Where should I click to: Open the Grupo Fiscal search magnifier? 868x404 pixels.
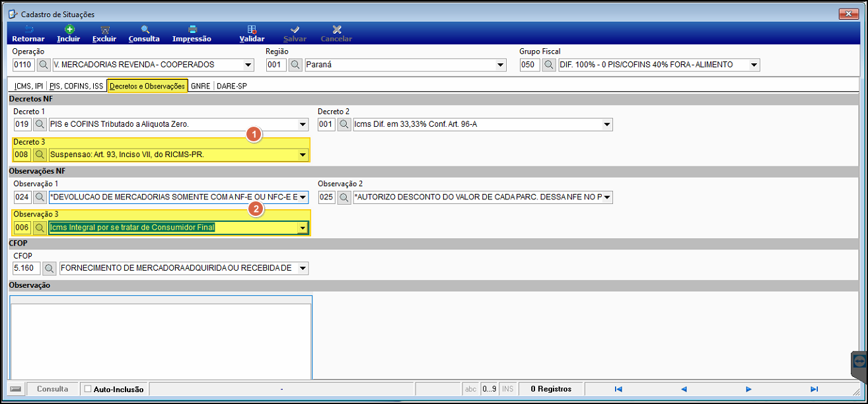coord(550,65)
